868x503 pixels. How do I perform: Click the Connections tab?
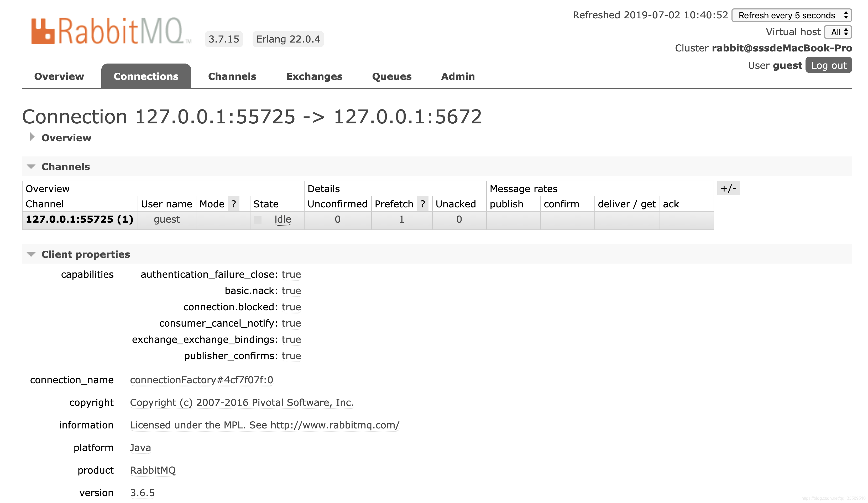[146, 76]
